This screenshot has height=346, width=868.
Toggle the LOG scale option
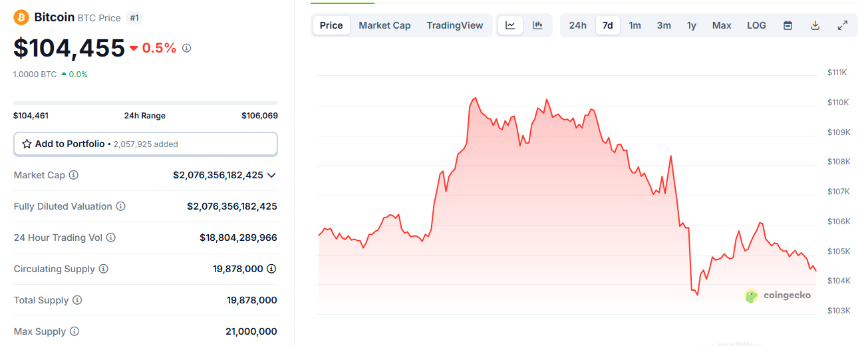[x=756, y=25]
